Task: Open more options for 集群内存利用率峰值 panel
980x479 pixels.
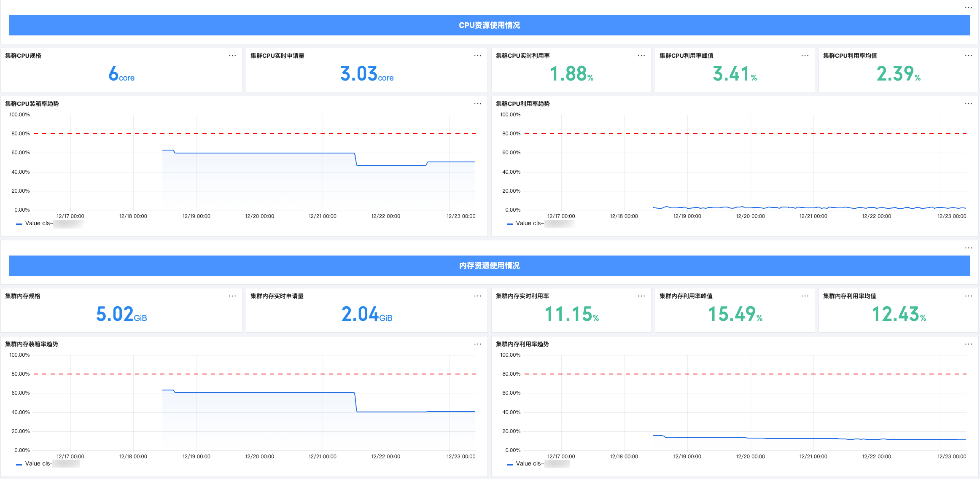Action: [805, 296]
